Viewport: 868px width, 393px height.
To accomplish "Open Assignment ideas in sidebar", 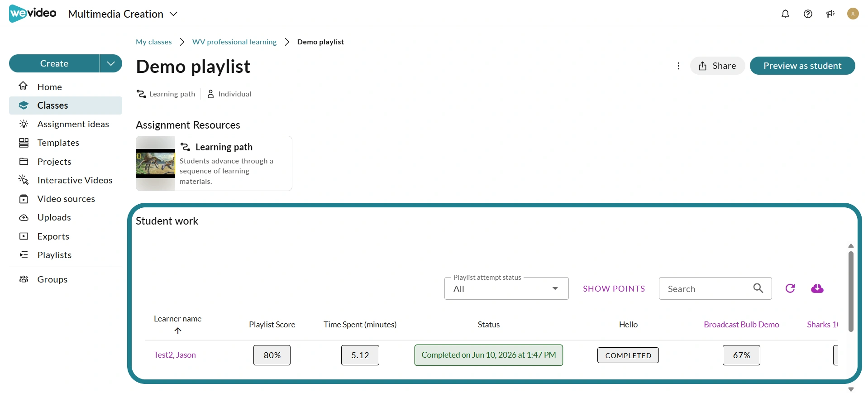I will [x=66, y=124].
